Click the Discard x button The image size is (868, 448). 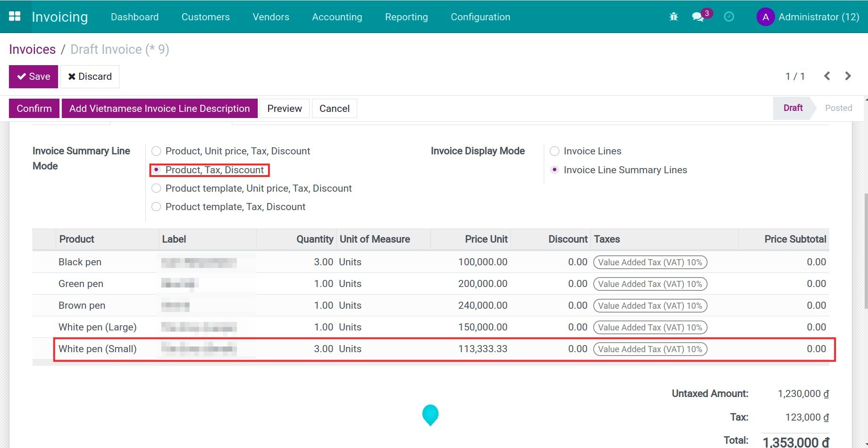pyautogui.click(x=90, y=76)
